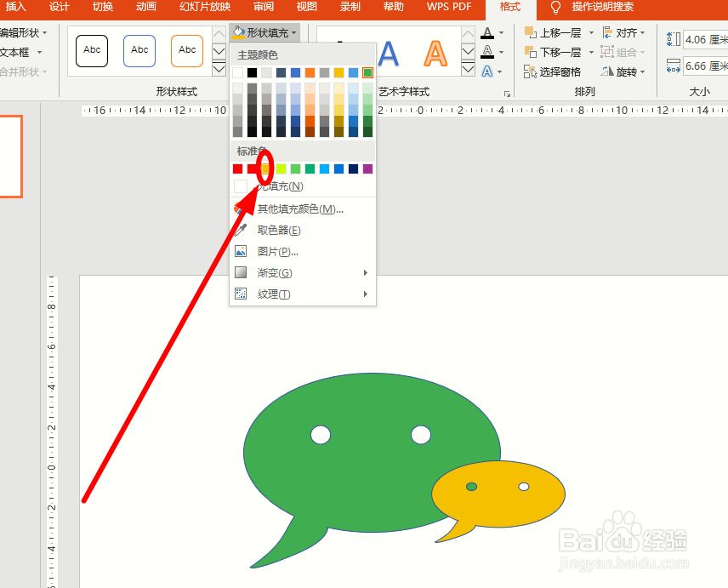Image resolution: width=728 pixels, height=588 pixels.
Task: Open the 艺术字样式 dialog launcher
Action: click(x=507, y=94)
